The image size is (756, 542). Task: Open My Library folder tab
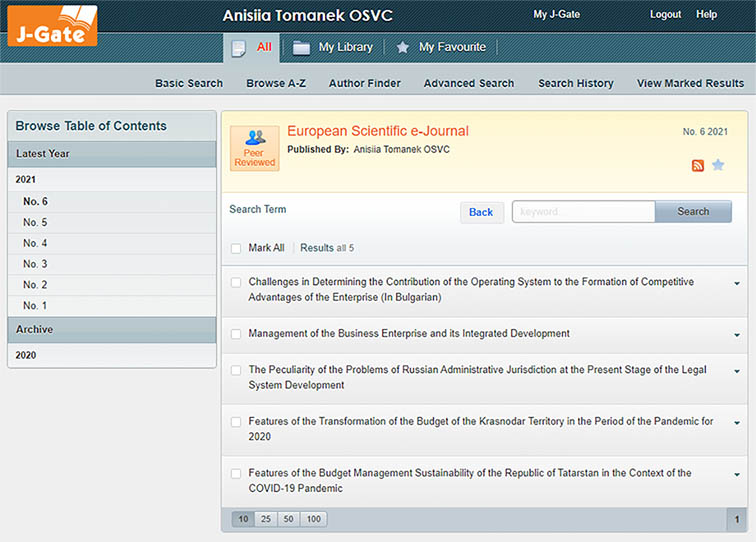[x=333, y=47]
